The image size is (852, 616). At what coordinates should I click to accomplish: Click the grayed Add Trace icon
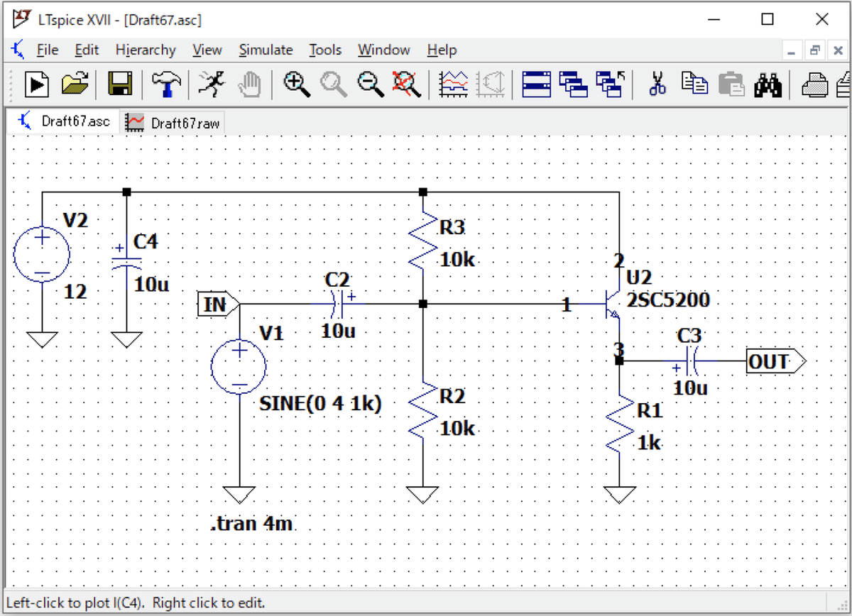coord(491,84)
